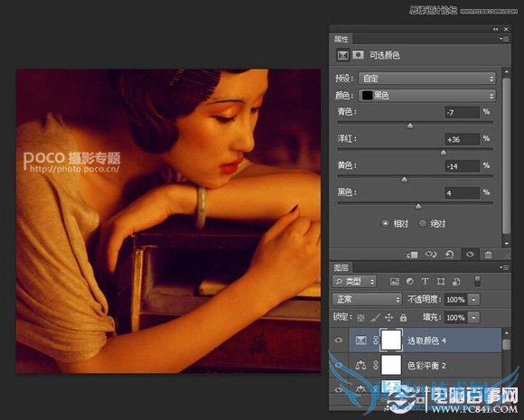
Task: Open Properties panel flyout menu
Action: [x=504, y=39]
